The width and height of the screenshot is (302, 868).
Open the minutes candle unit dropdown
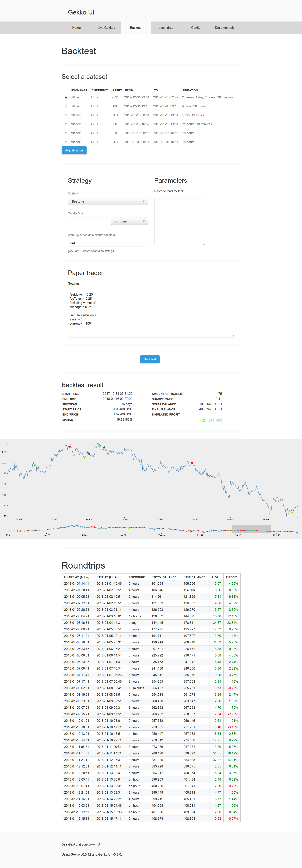[x=129, y=221]
